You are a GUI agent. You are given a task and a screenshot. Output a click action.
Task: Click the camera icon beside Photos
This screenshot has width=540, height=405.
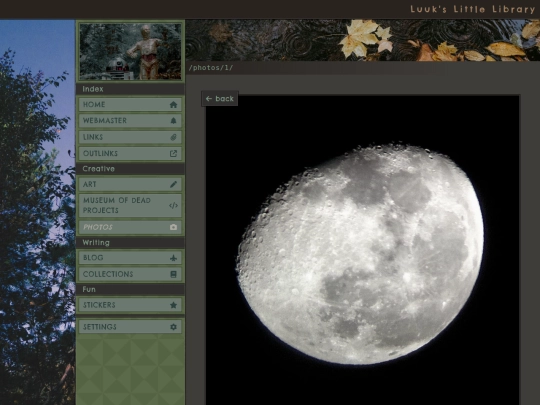point(173,227)
